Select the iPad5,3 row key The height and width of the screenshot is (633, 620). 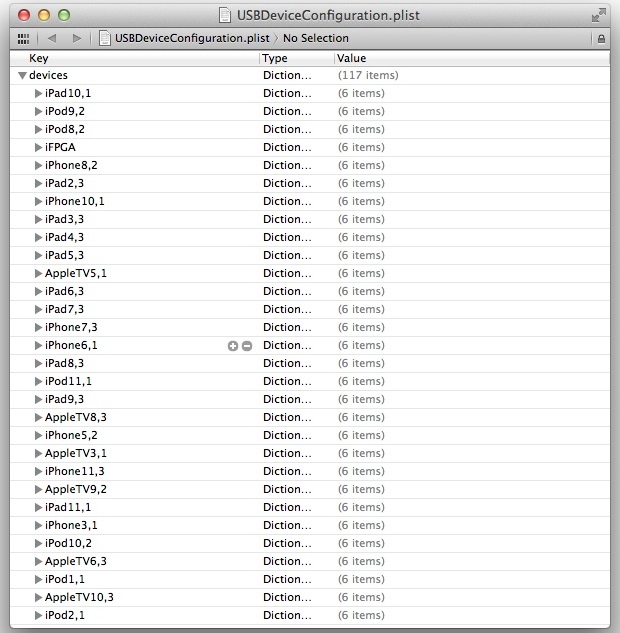click(64, 256)
